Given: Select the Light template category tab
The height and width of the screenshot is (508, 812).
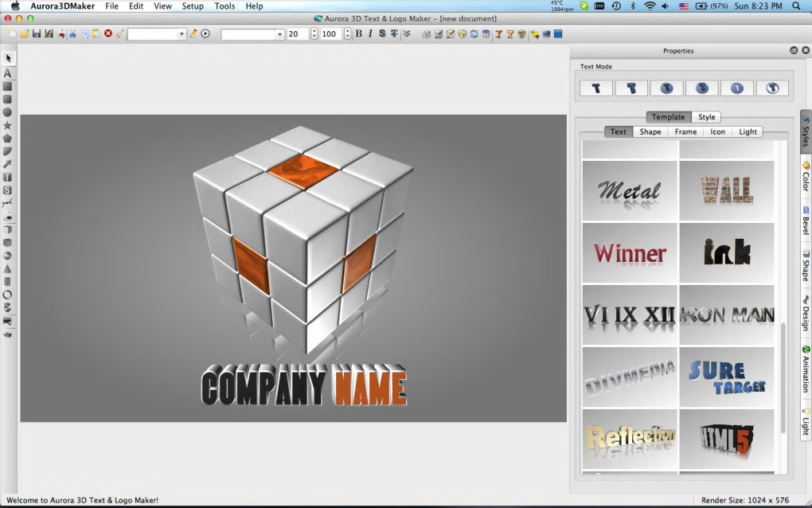Looking at the screenshot, I should [x=748, y=131].
